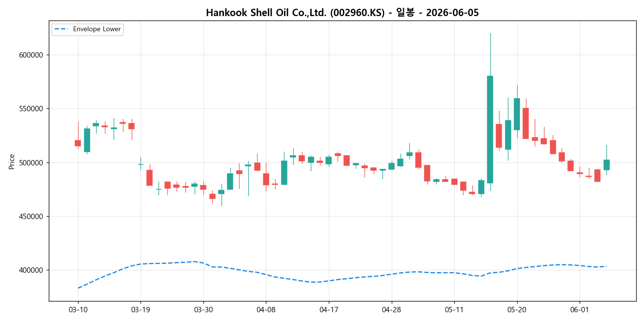Click the Price y-axis label
The image size is (644, 322).
11,161
